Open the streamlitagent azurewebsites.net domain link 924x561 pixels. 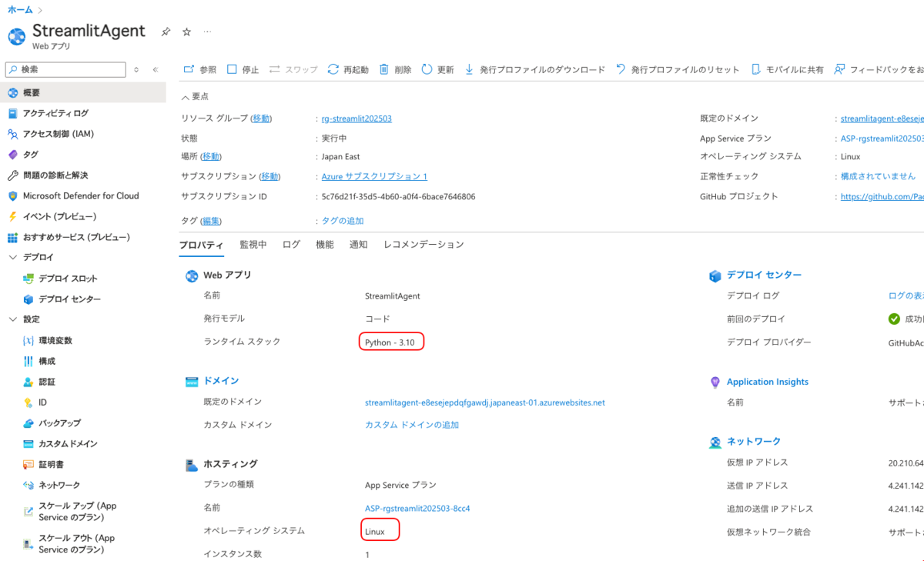tap(485, 402)
